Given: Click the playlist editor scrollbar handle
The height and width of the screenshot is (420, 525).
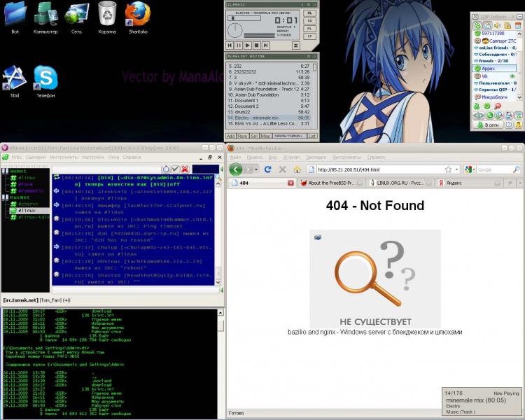Looking at the screenshot, I should pyautogui.click(x=315, y=67).
